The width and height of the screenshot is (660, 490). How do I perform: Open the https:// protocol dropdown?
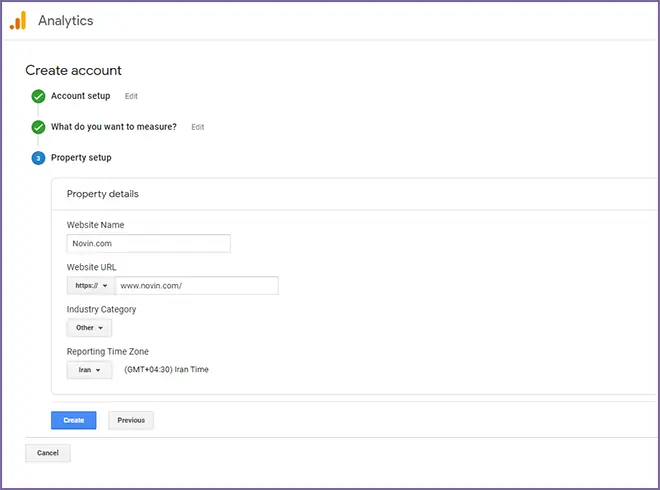[91, 286]
